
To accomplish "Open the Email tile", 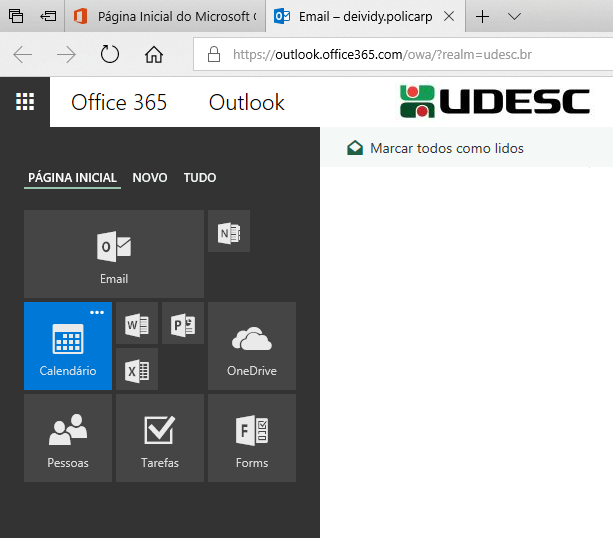I will tap(113, 254).
